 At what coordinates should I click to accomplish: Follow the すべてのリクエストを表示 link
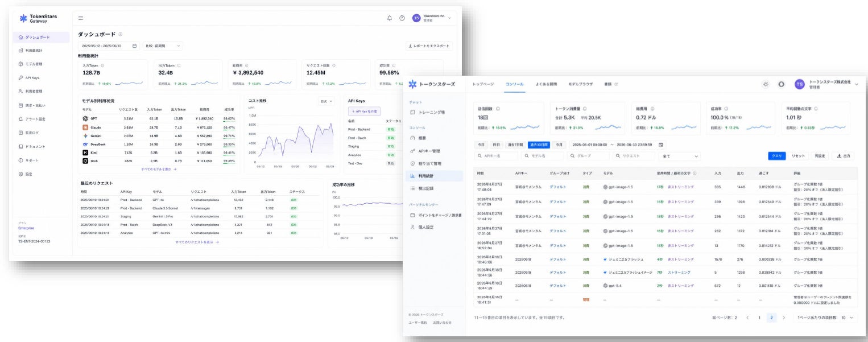[197, 242]
